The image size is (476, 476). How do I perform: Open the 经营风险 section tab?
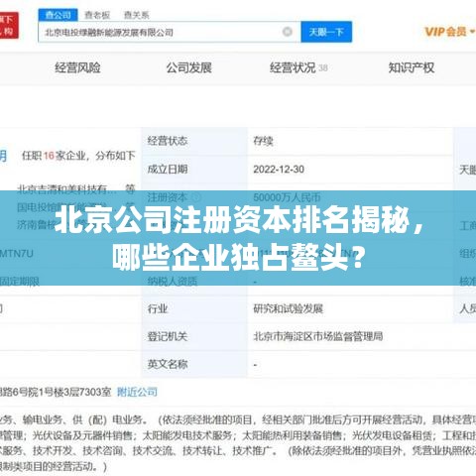pyautogui.click(x=77, y=67)
